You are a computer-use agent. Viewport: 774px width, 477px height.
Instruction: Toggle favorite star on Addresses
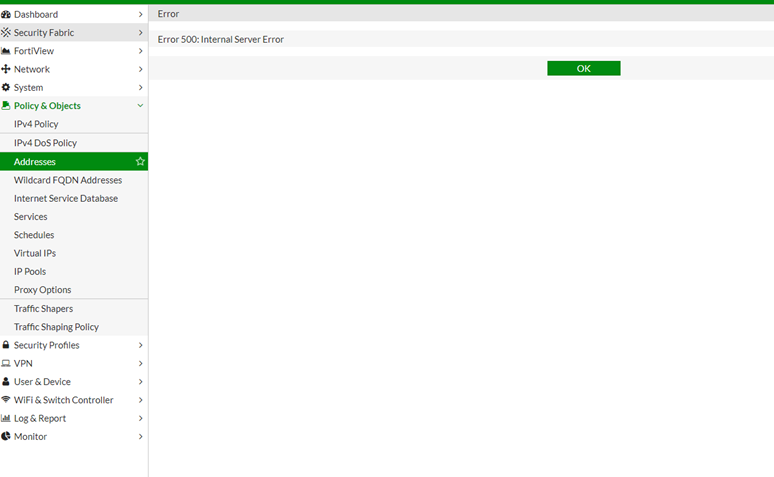(x=140, y=161)
